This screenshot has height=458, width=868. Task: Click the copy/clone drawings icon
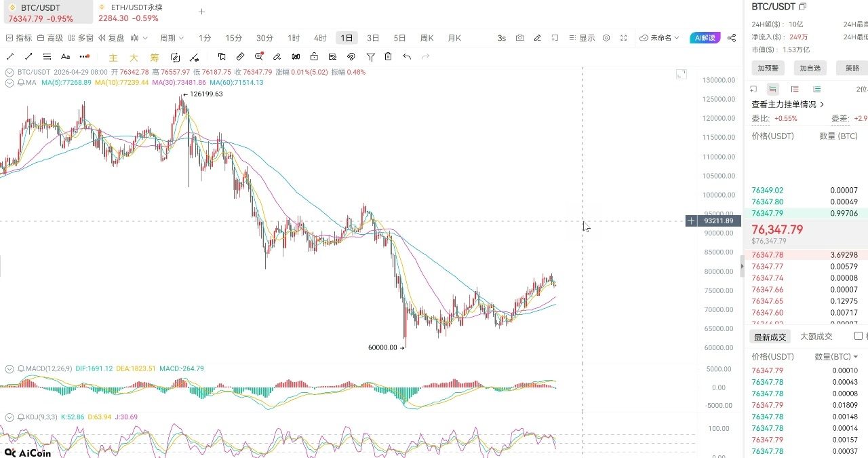[x=222, y=57]
